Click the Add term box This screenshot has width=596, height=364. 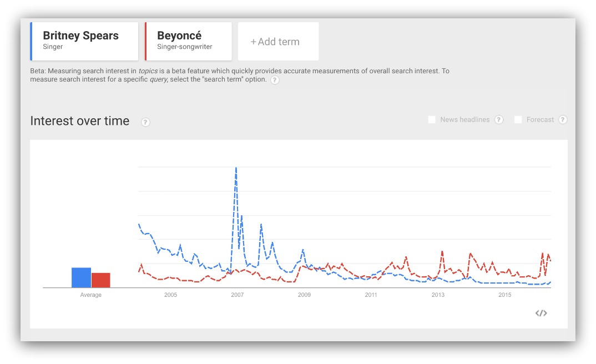pyautogui.click(x=278, y=41)
